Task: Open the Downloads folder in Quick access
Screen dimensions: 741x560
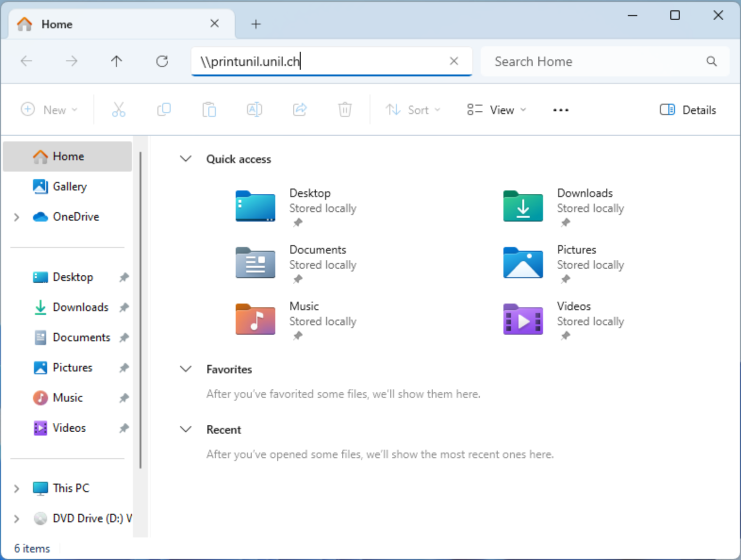Action: [523, 206]
